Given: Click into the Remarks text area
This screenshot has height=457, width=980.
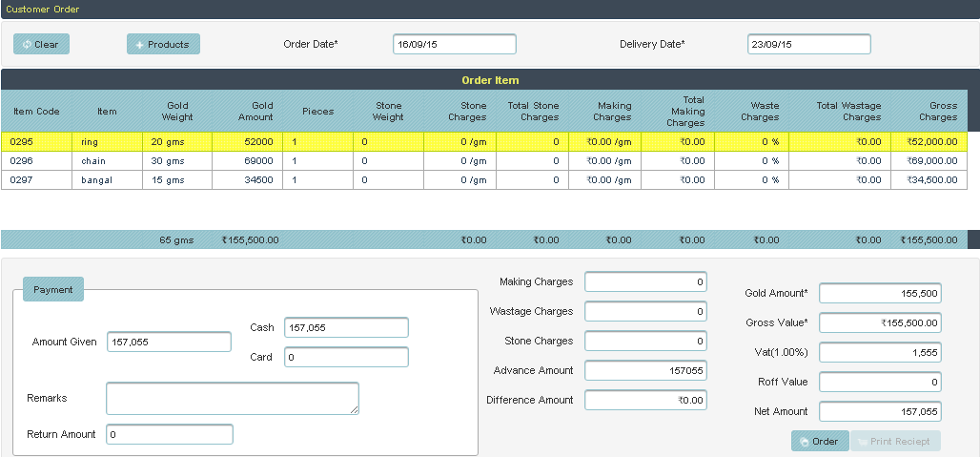Looking at the screenshot, I should click(x=232, y=398).
